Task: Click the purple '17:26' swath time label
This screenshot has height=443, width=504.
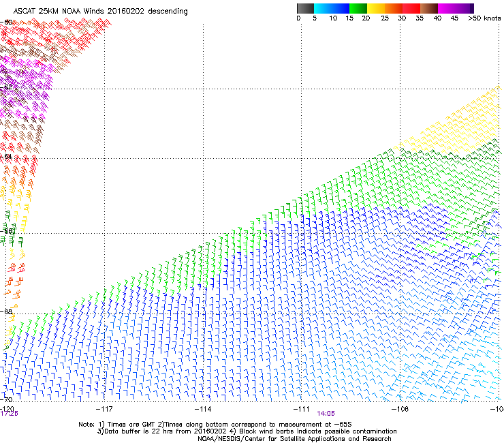Action: pos(9,414)
